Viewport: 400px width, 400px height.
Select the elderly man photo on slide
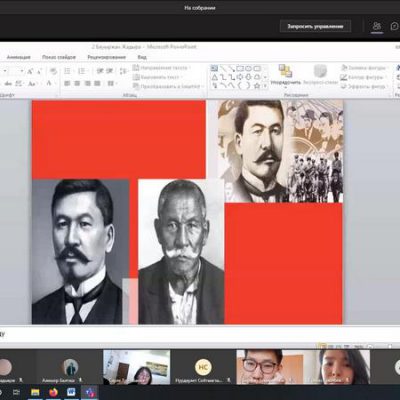[181, 252]
